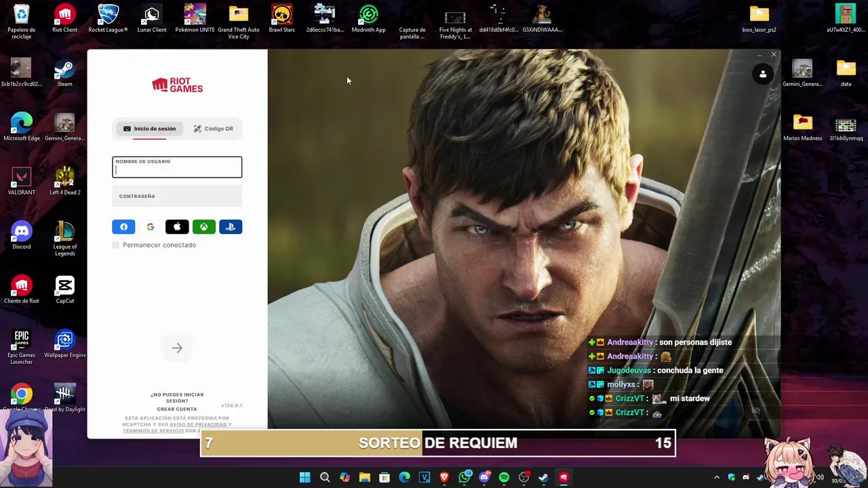The width and height of the screenshot is (868, 488).
Task: Click the Riot Games logo
Action: pos(177,85)
